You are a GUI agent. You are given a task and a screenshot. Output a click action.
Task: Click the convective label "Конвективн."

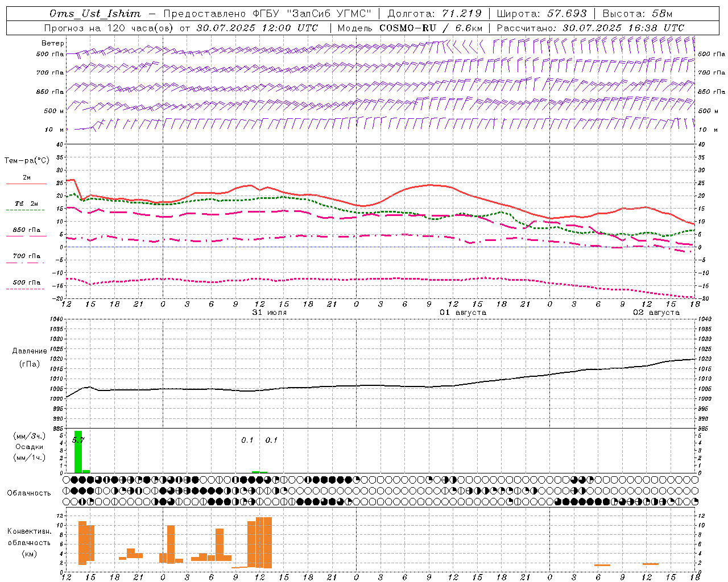30,531
